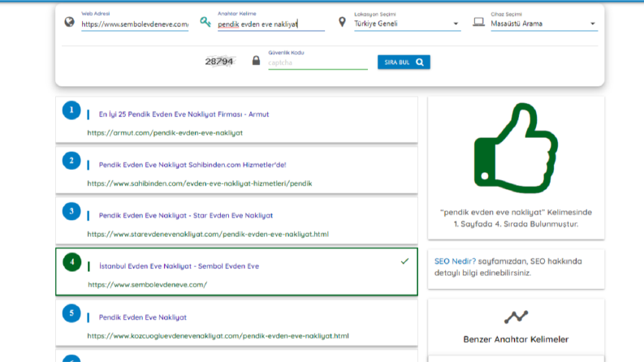Focus the Güvenlik Kodu captcha field
This screenshot has width=644, height=362.
click(318, 62)
